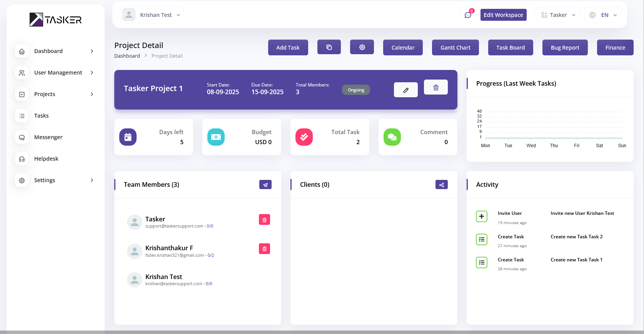Click the share clients icon
The height and width of the screenshot is (334, 644).
pos(441,185)
